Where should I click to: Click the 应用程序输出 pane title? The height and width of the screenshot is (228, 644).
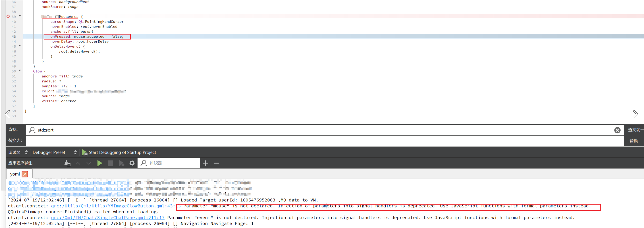(x=20, y=163)
